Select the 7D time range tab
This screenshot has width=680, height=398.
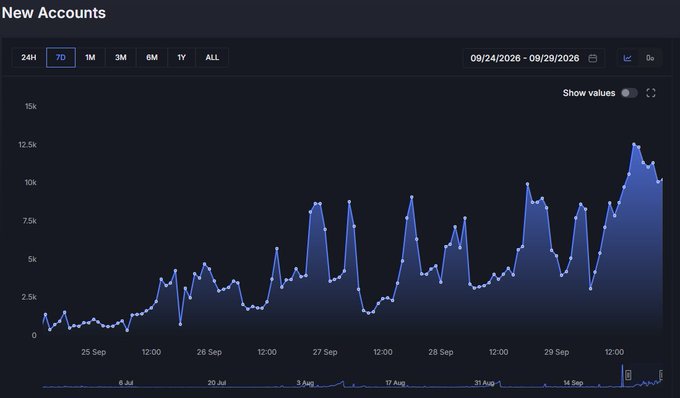(61, 58)
